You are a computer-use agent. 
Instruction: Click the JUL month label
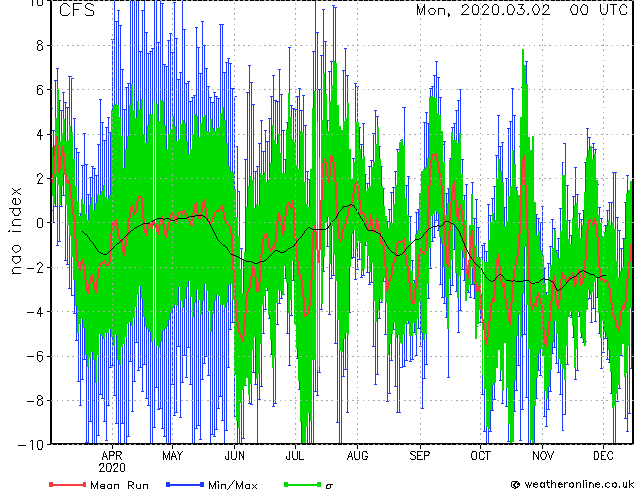tap(295, 456)
